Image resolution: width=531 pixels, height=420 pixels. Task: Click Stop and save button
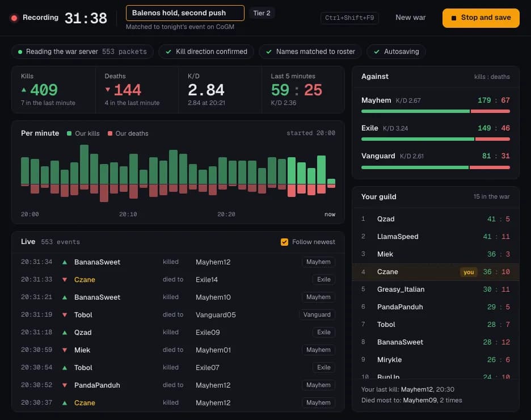coord(481,18)
